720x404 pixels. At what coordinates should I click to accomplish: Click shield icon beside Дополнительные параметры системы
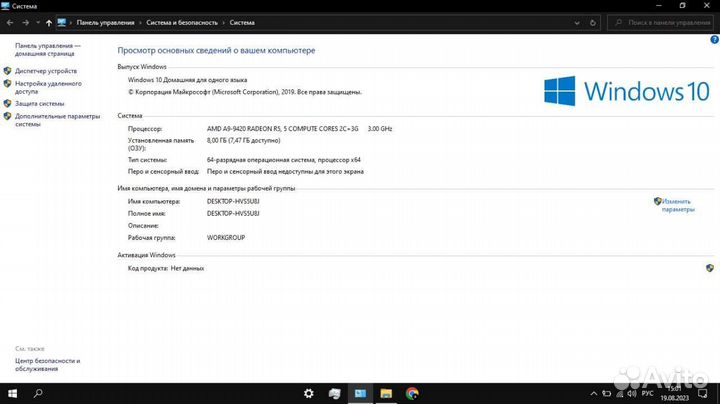coord(7,116)
